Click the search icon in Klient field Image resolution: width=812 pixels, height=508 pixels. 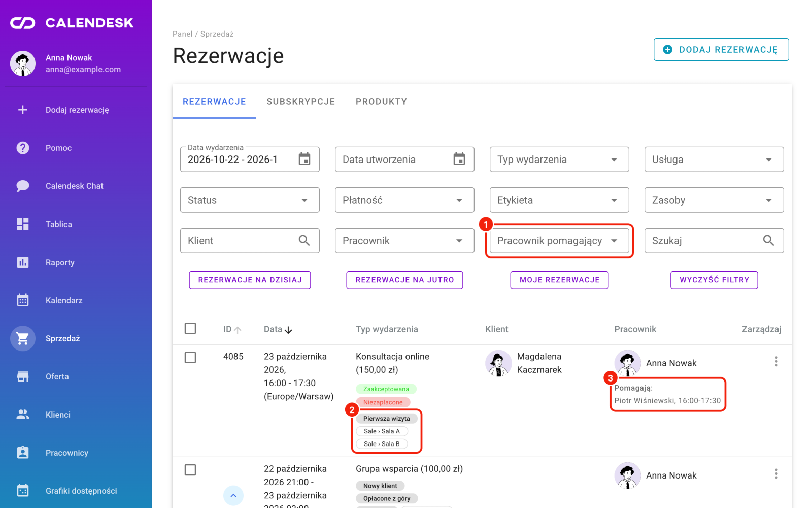click(x=304, y=240)
